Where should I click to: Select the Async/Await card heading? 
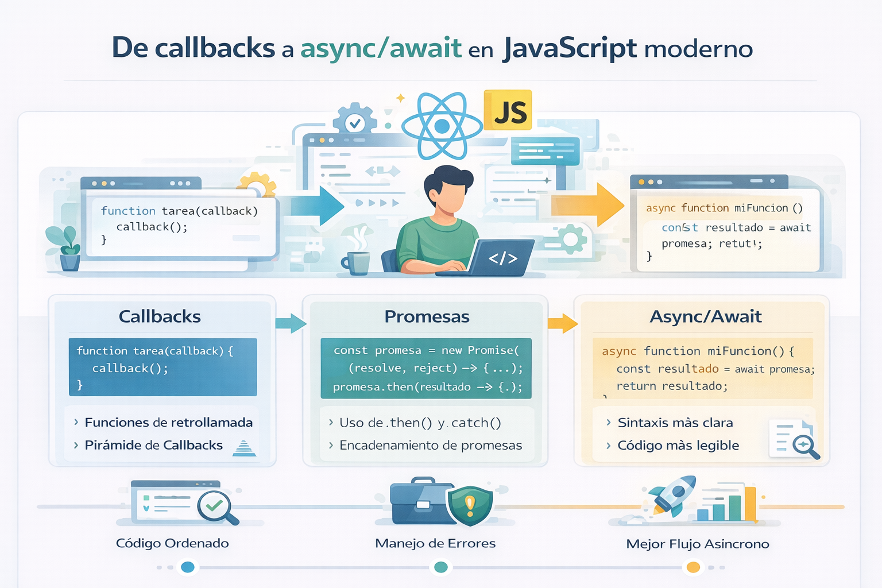pos(706,316)
